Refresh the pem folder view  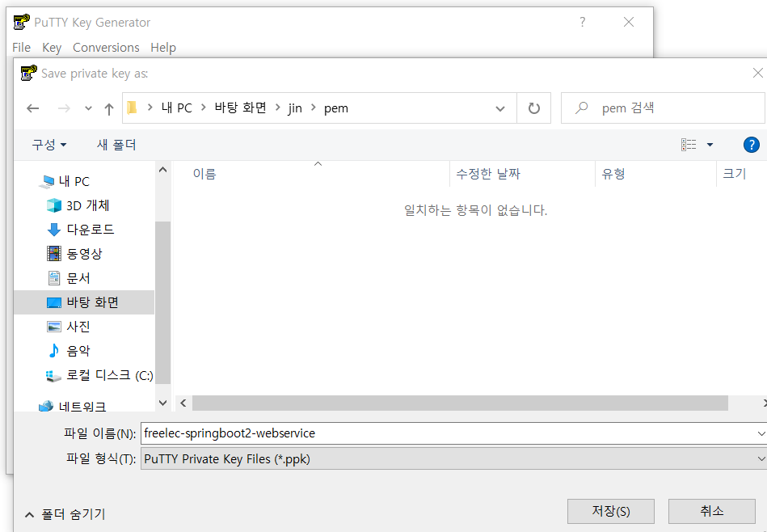point(534,108)
